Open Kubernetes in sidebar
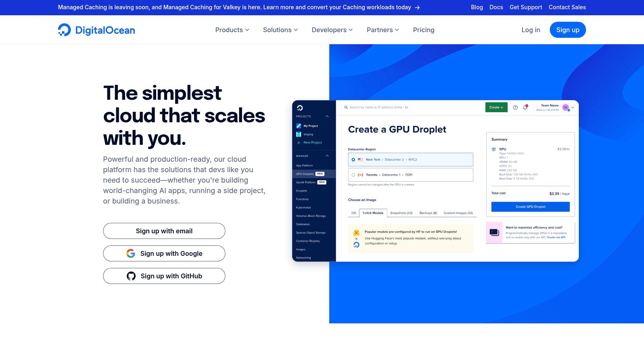Viewport: 644px width, 362px height. [303, 208]
